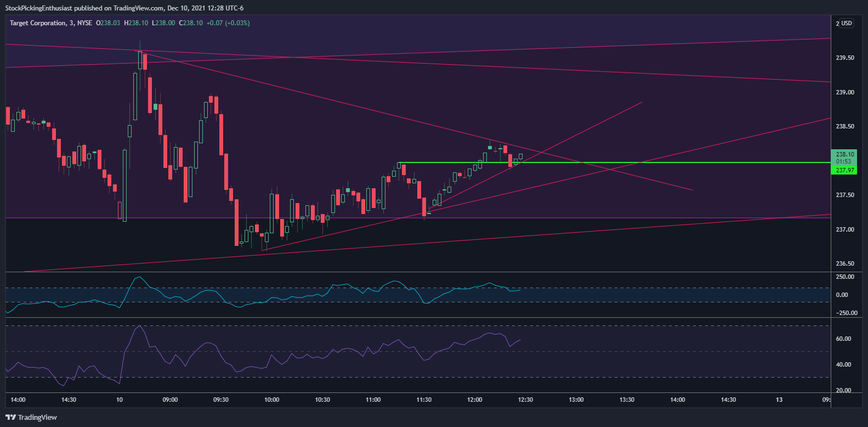Click the 01:53 bar countdown timer

click(844, 161)
